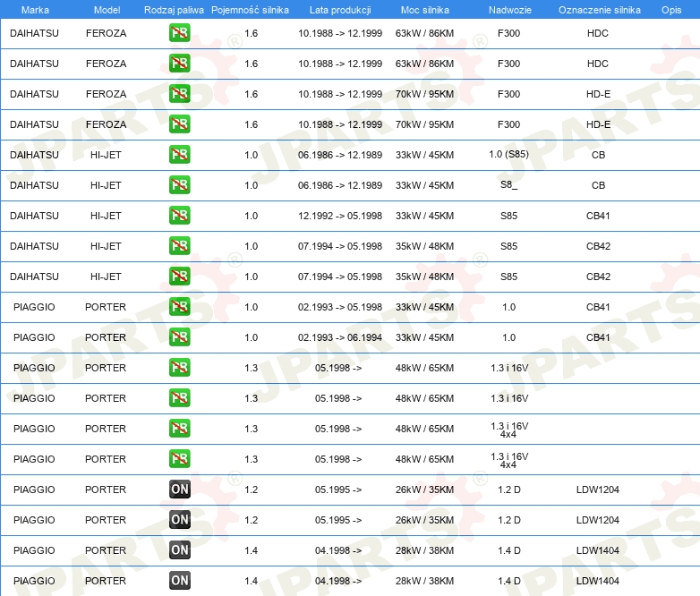Click the PB icon in the Porter 02.1993 -> 05.1998 row
The width and height of the screenshot is (700, 596).
click(179, 307)
